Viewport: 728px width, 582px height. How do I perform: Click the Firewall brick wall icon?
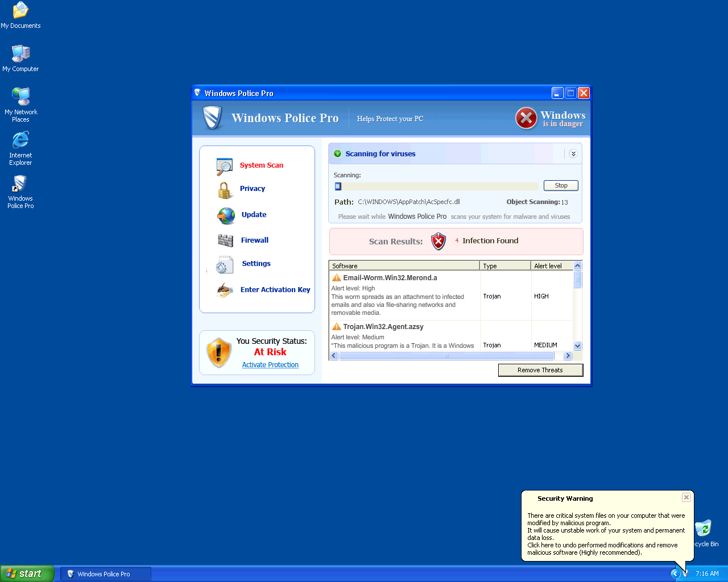tap(225, 241)
